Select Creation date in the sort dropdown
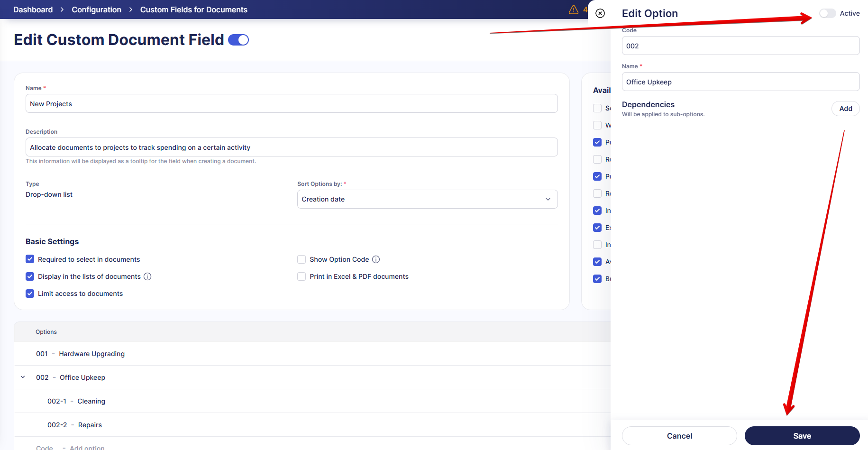 (x=427, y=199)
